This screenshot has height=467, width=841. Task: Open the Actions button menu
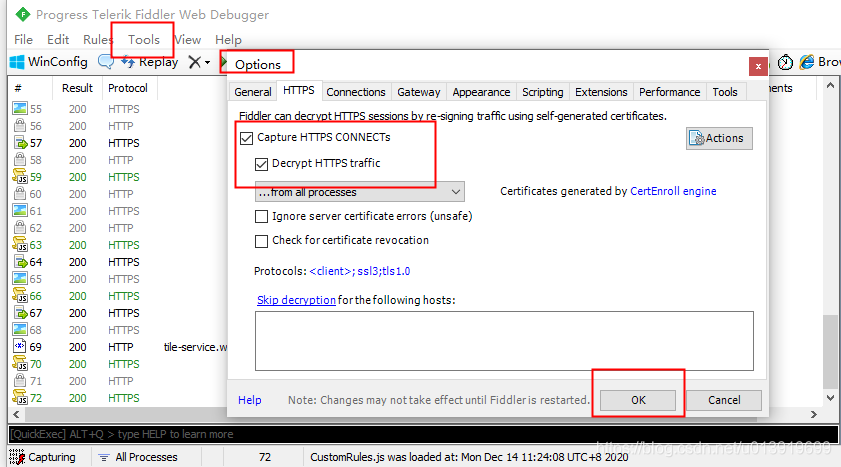pos(719,138)
